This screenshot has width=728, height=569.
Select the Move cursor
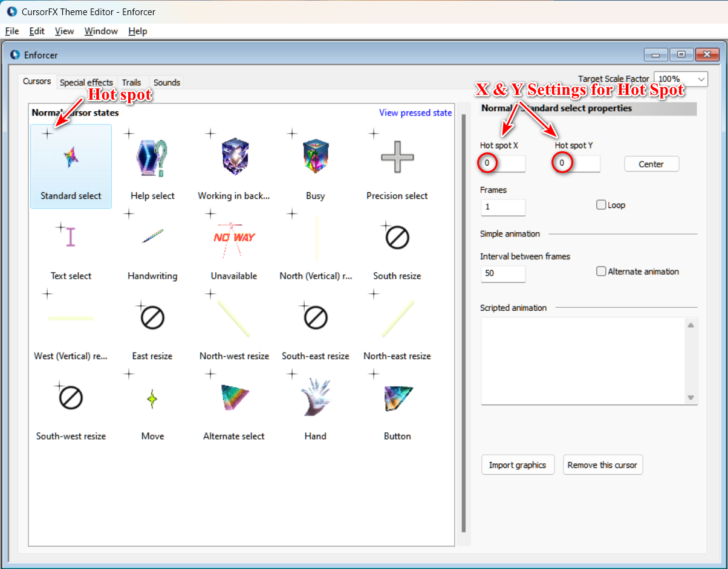(152, 408)
